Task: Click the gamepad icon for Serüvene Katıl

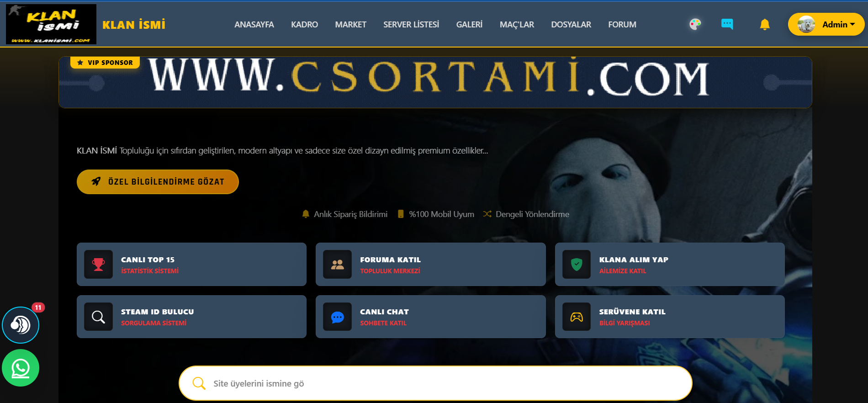Action: [x=577, y=317]
